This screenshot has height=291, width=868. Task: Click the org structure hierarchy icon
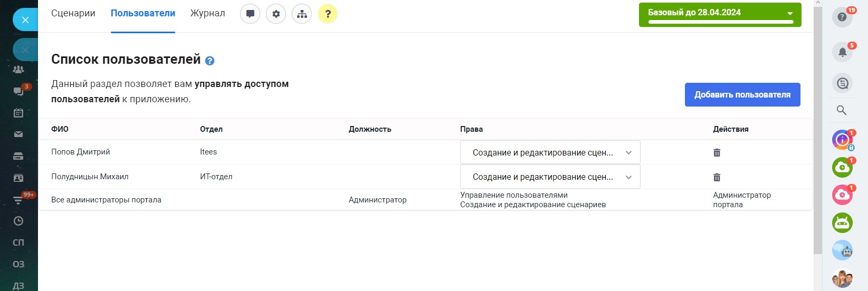click(x=302, y=14)
